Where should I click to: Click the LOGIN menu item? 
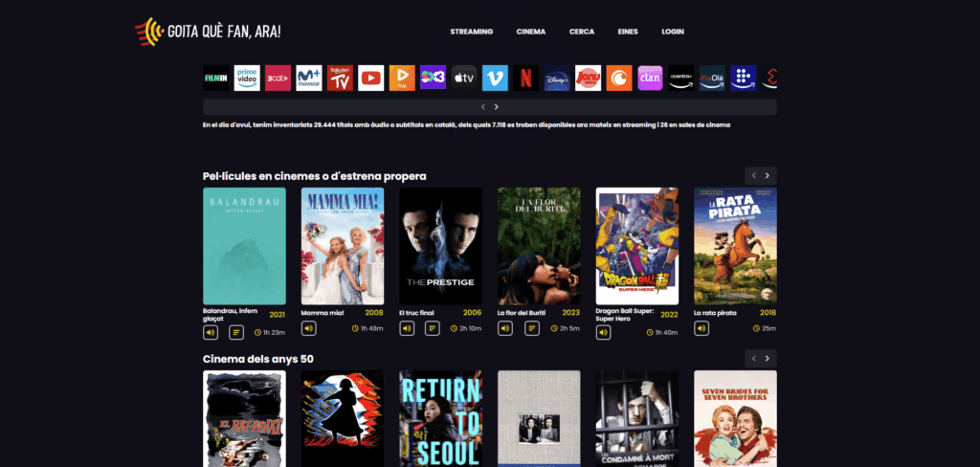673,32
